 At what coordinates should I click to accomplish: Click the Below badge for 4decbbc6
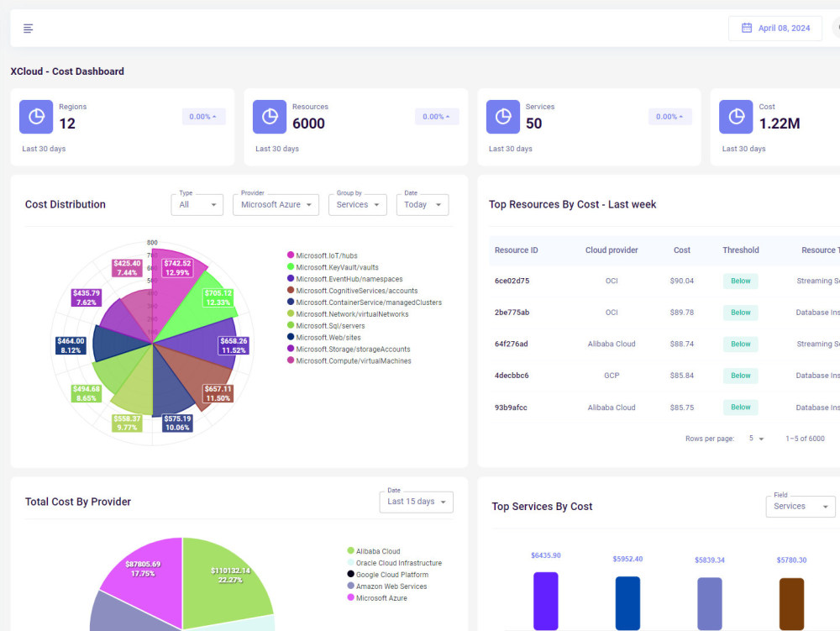[x=741, y=376]
